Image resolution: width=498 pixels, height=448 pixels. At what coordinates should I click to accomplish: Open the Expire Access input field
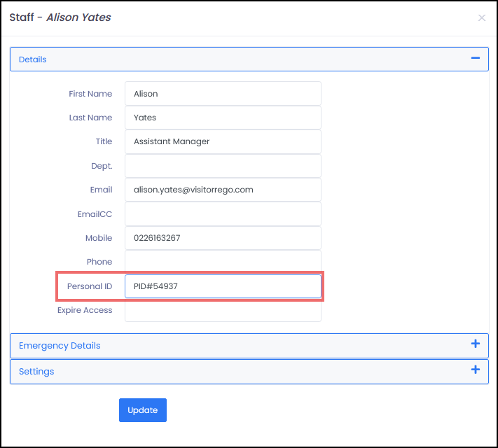223,310
